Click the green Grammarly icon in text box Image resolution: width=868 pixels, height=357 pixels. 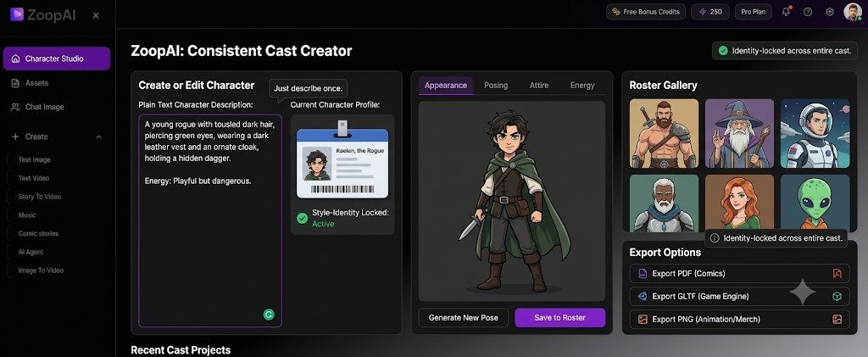point(269,315)
